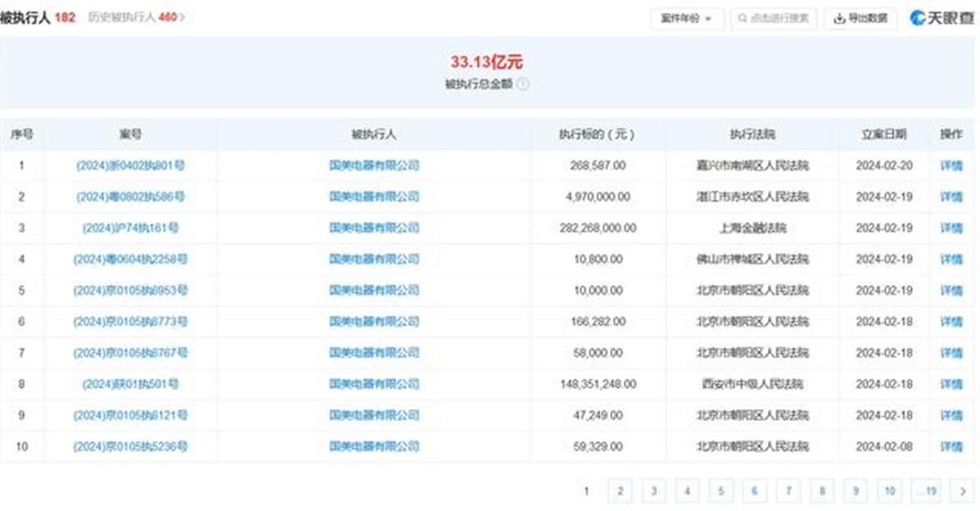The width and height of the screenshot is (980, 511).
Task: View 详情 for the 西安市中级人民法院 case
Action: 951,384
